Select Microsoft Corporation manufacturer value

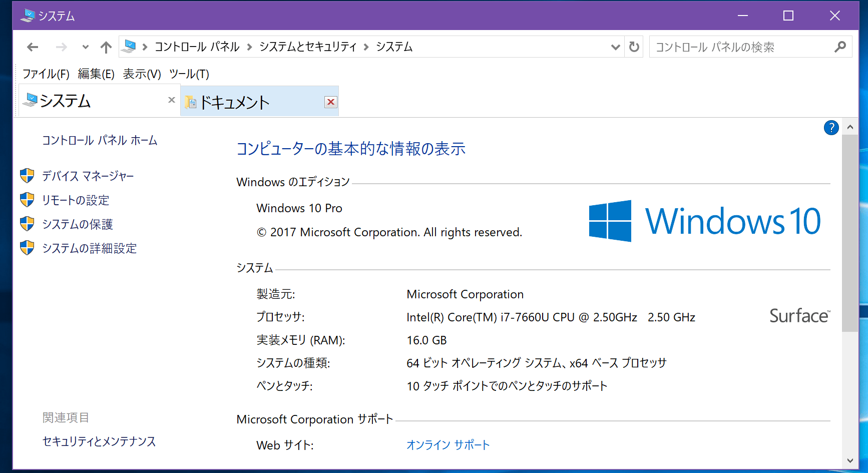coord(465,294)
